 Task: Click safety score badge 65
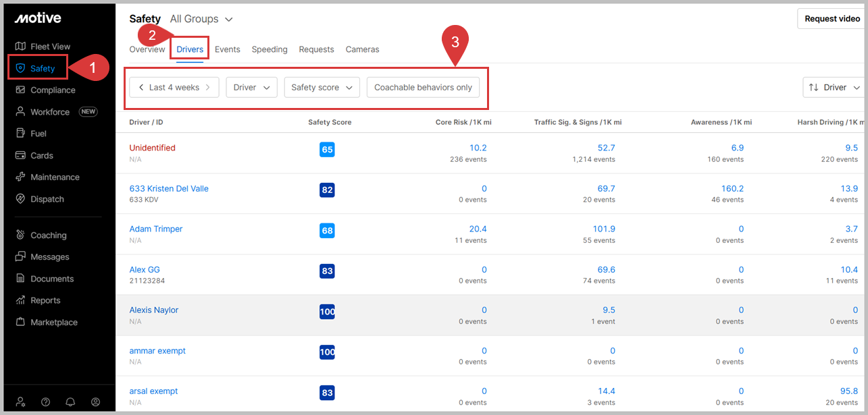pos(327,150)
